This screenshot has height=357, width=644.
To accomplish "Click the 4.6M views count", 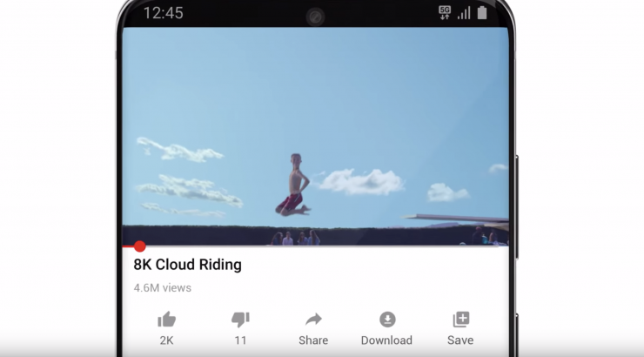I will (x=162, y=288).
